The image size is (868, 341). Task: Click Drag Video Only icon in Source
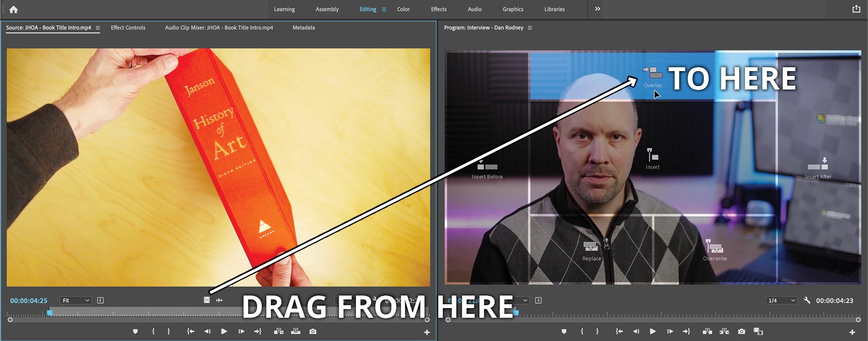tap(207, 300)
